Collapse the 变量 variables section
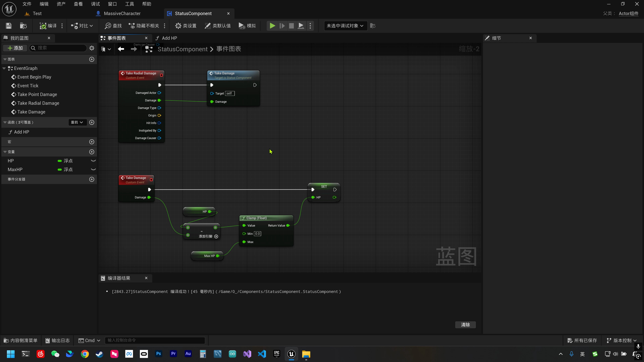644x362 pixels. (5, 152)
